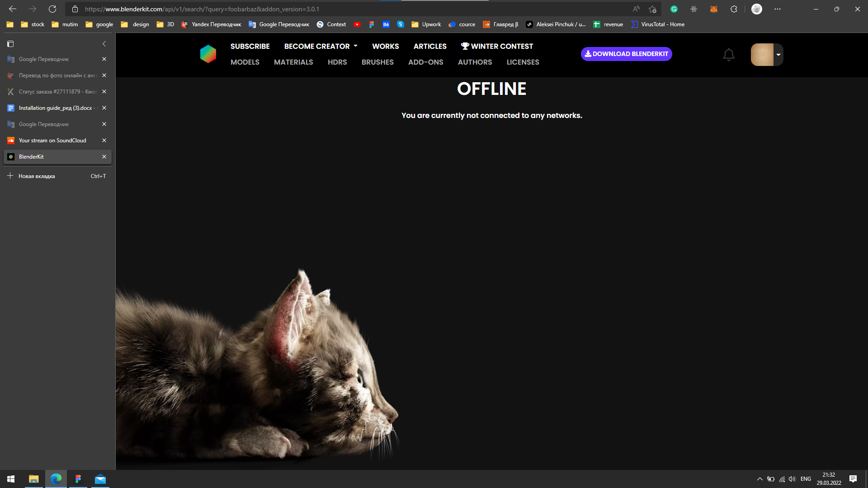Open the user avatar dropdown arrow
868x488 pixels.
(x=778, y=55)
